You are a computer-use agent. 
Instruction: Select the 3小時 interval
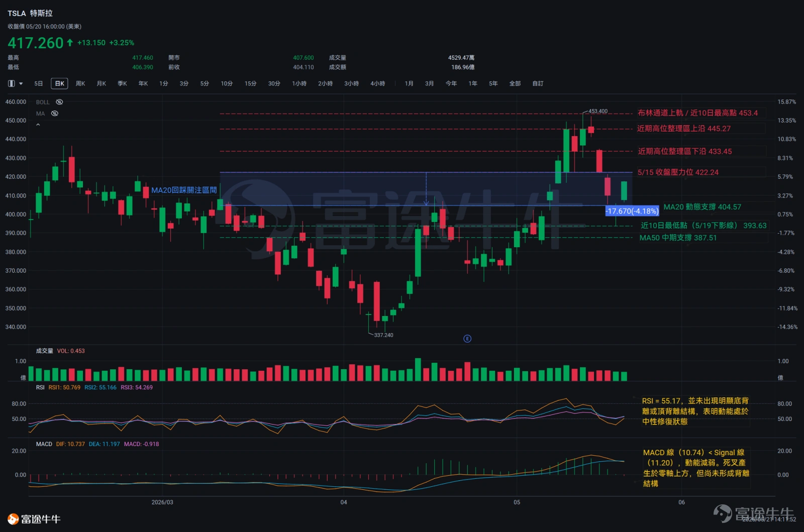tap(352, 83)
